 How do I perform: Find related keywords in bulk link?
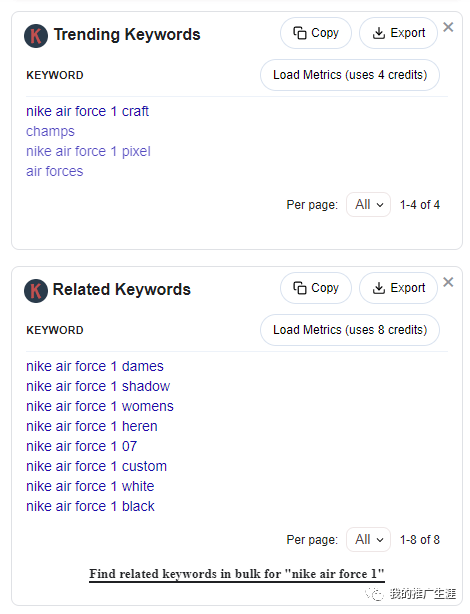(x=237, y=574)
